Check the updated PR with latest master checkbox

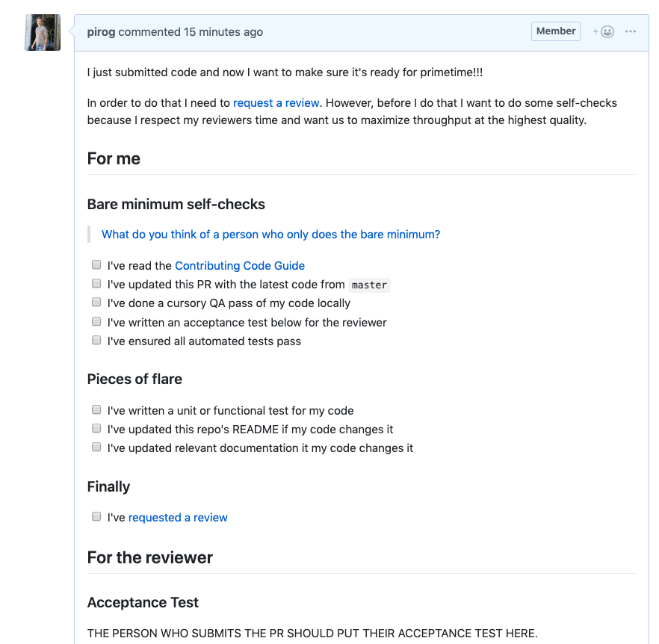(96, 283)
